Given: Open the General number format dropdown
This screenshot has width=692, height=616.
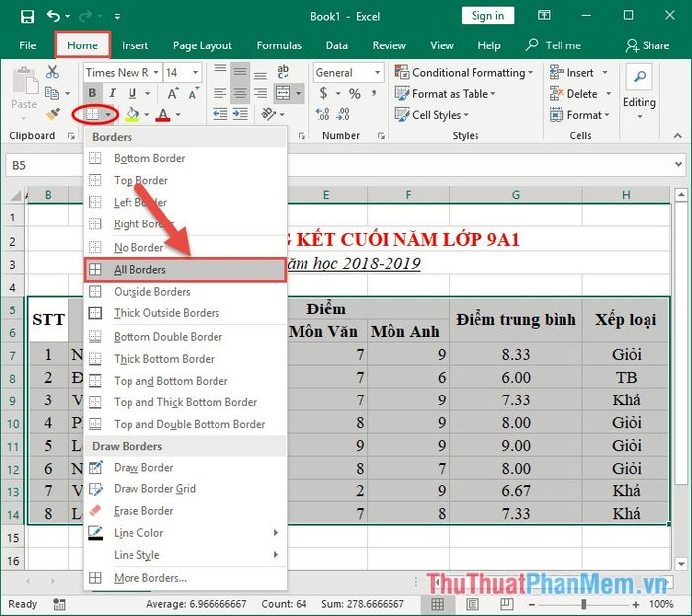Looking at the screenshot, I should [x=377, y=73].
